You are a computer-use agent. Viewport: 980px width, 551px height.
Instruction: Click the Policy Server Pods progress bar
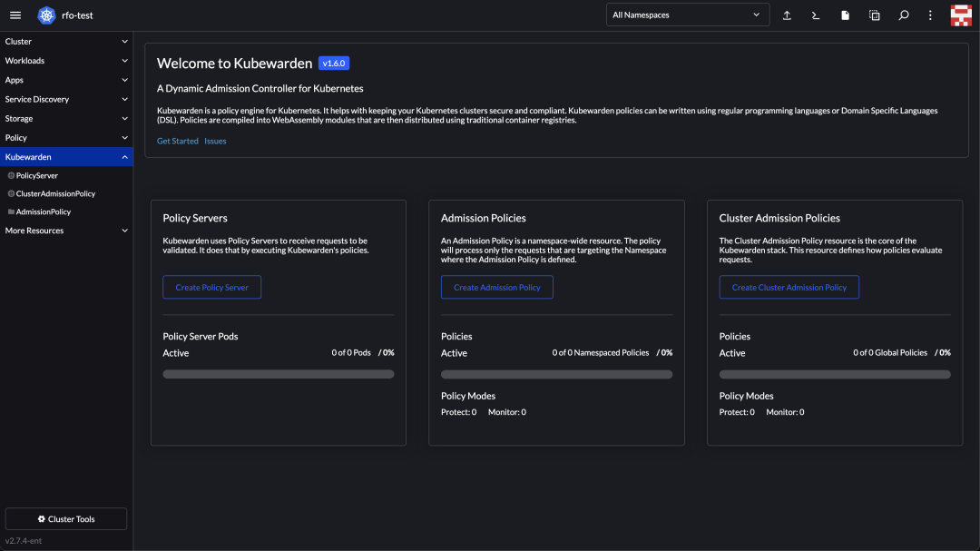click(x=278, y=374)
